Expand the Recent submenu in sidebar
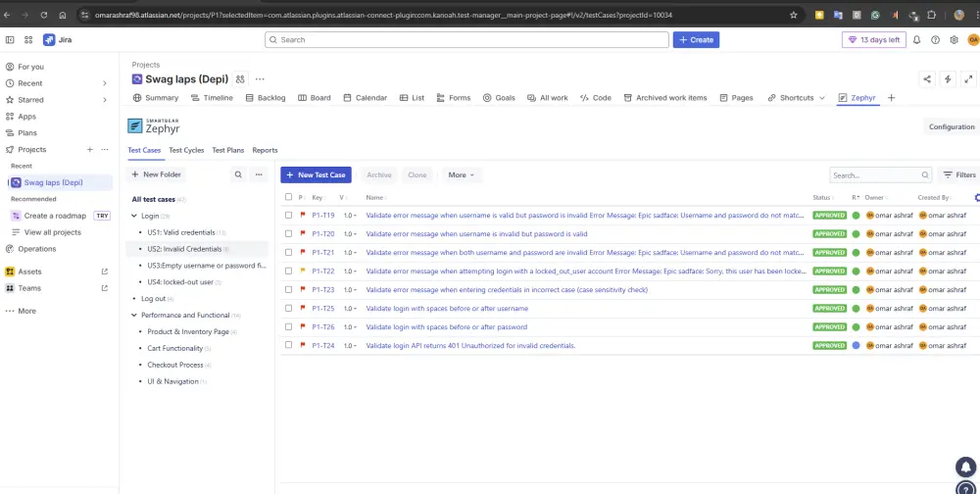This screenshot has width=980, height=494. pyautogui.click(x=105, y=83)
